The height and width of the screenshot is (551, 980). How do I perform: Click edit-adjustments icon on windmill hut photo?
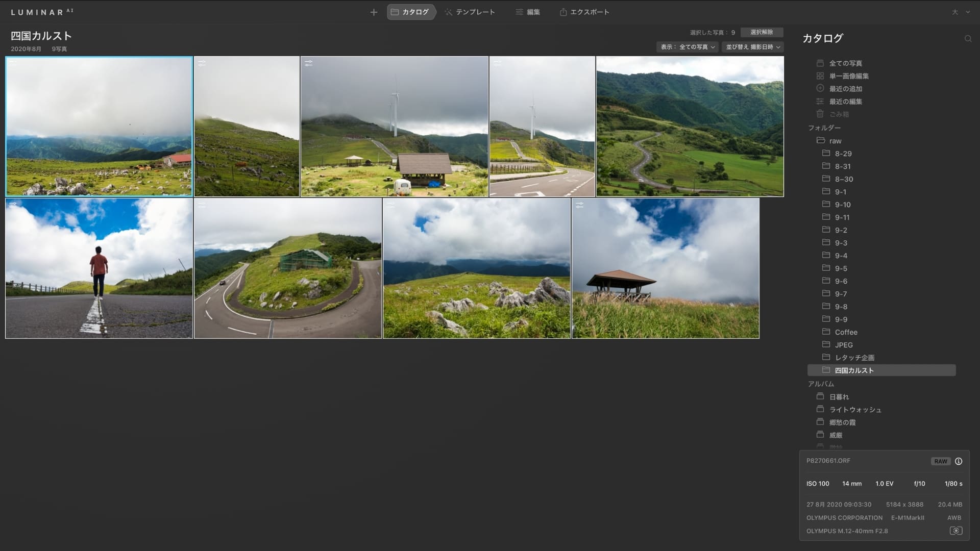pyautogui.click(x=308, y=63)
